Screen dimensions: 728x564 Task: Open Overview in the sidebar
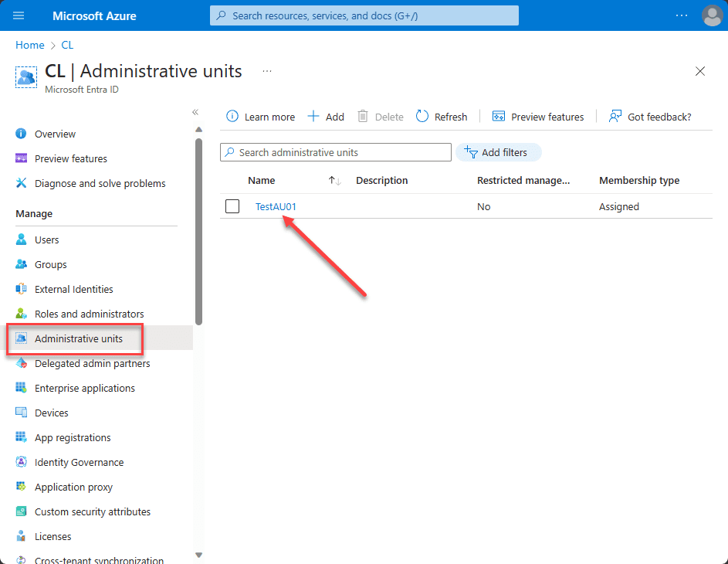[55, 134]
